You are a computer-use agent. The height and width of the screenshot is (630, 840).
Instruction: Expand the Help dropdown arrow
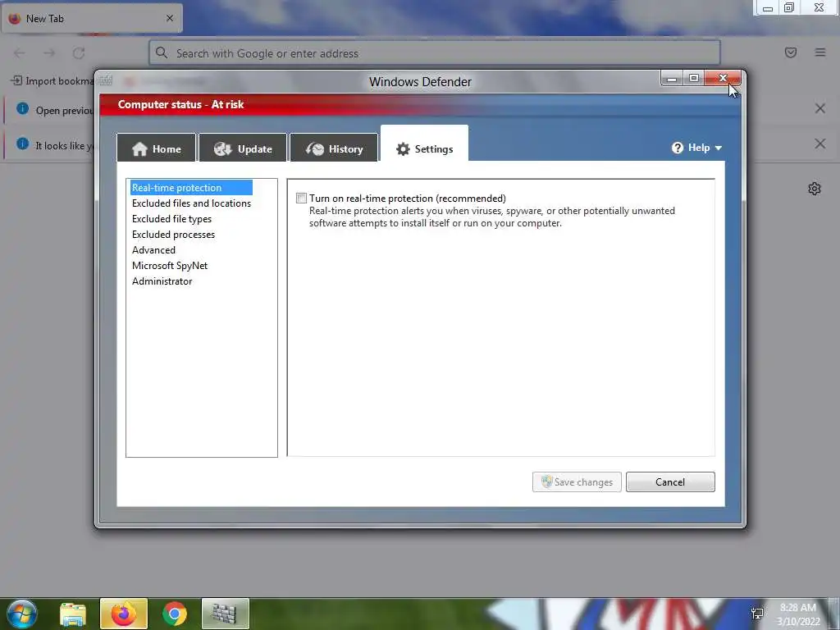tap(719, 148)
